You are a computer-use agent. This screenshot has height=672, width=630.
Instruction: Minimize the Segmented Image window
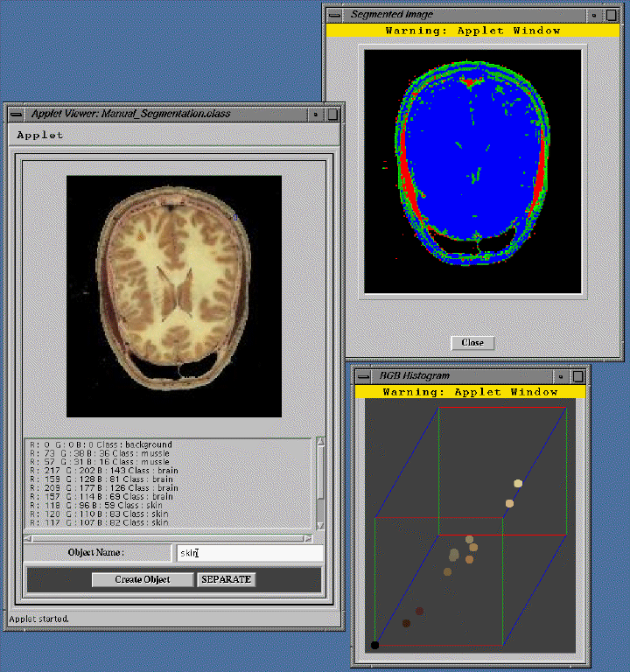pyautogui.click(x=593, y=15)
